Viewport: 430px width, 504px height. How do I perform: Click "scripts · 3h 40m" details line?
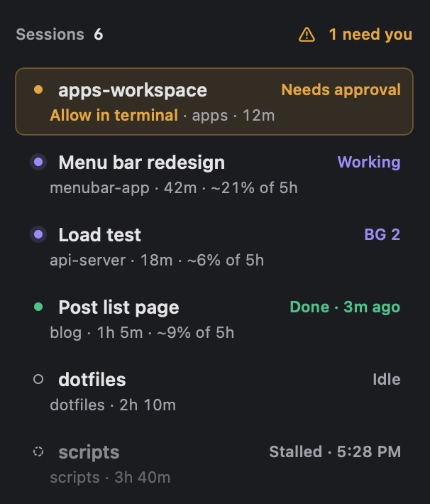click(x=110, y=477)
